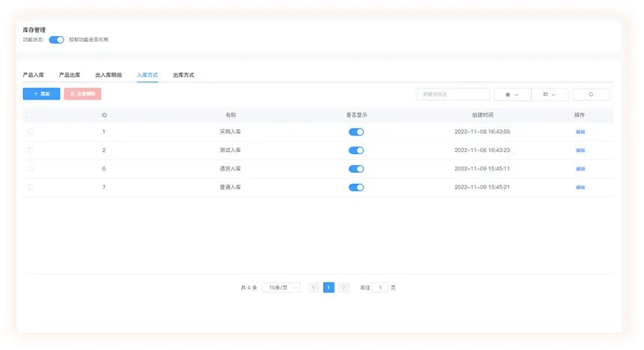Click the 共 4 条 total count text
Screen dimensions: 644x350
tap(249, 288)
